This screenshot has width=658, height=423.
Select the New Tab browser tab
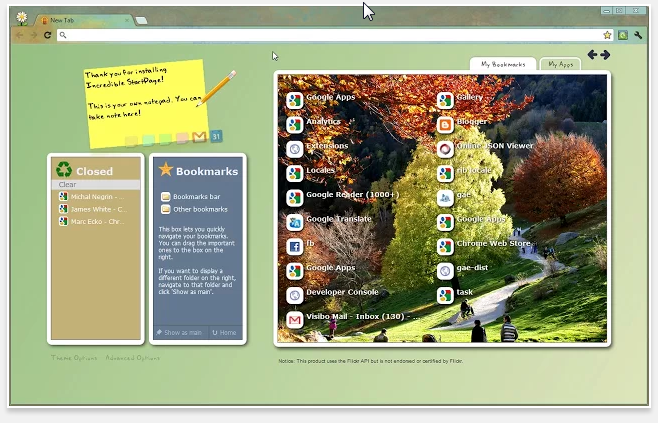[84, 20]
